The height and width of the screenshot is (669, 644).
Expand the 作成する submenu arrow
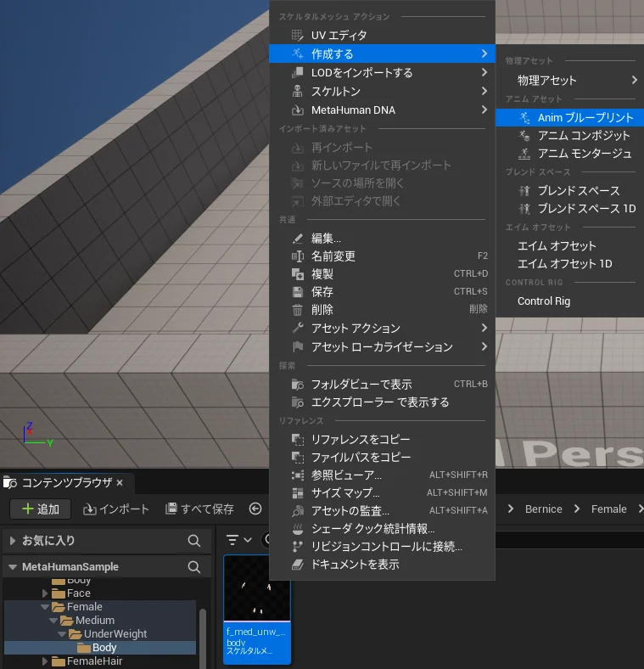pos(484,53)
